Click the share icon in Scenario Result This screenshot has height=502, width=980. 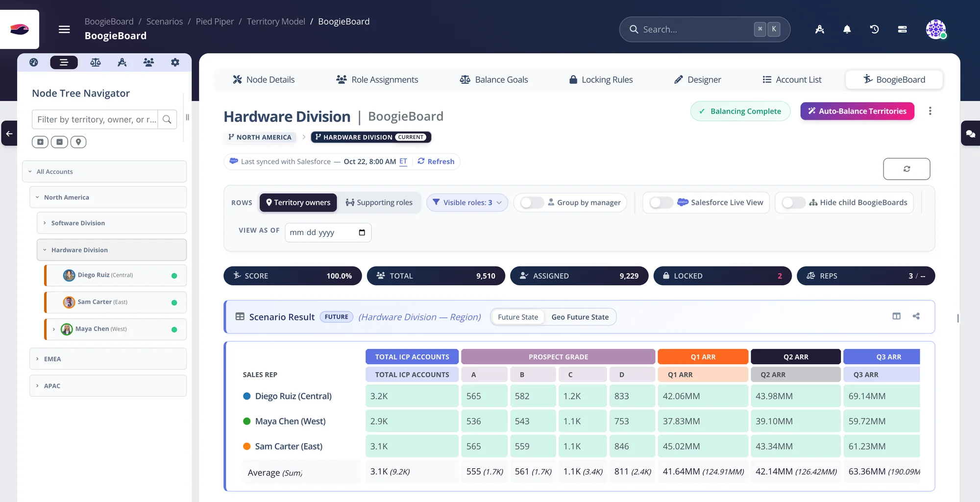[916, 316]
